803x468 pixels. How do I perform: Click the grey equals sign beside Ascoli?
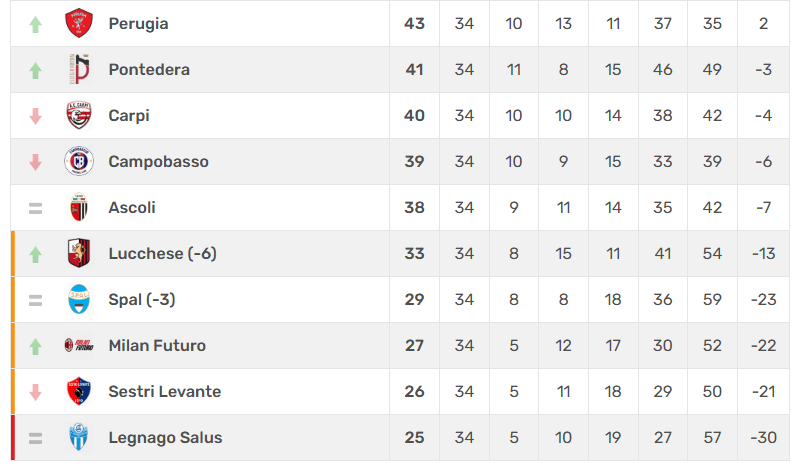(35, 208)
